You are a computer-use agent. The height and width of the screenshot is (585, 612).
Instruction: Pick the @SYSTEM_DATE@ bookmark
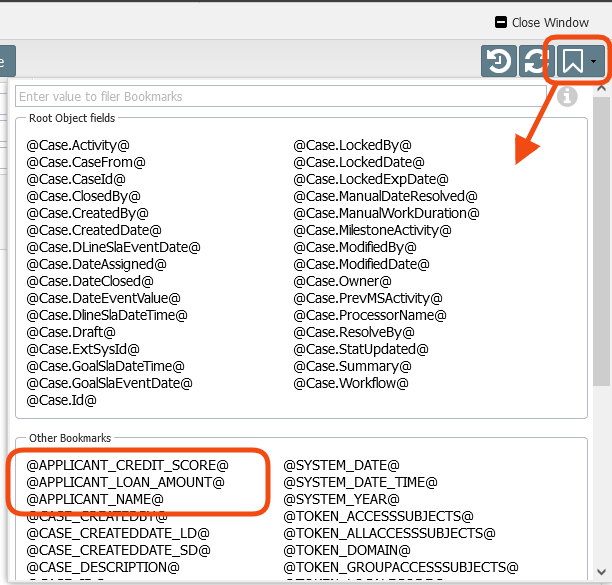pyautogui.click(x=342, y=465)
